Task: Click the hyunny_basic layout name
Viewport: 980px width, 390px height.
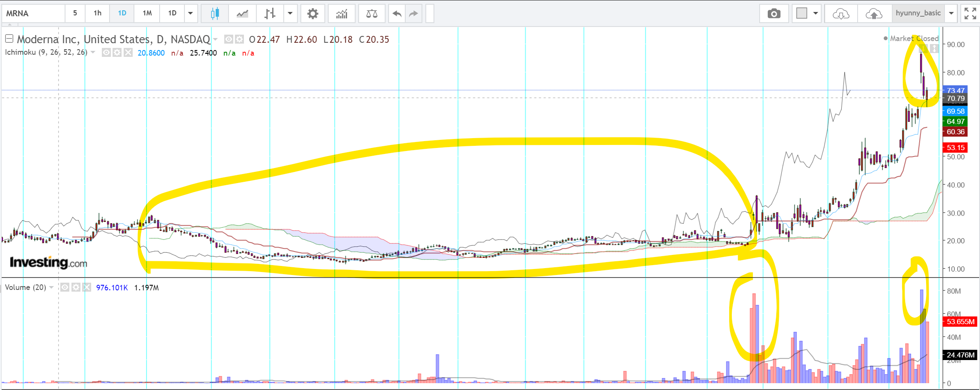Action: pyautogui.click(x=918, y=13)
